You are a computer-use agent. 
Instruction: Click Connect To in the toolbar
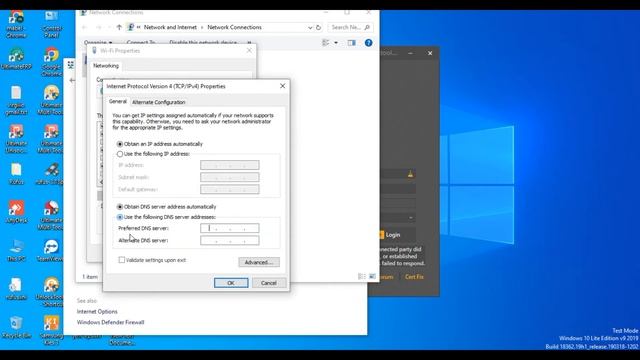[141, 42]
